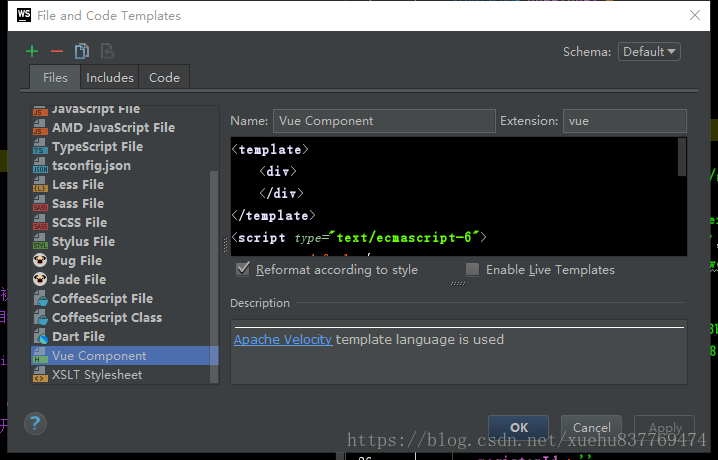Screen dimensions: 718x460
Task: Click the Name field containing Vue Component
Action: click(x=383, y=121)
